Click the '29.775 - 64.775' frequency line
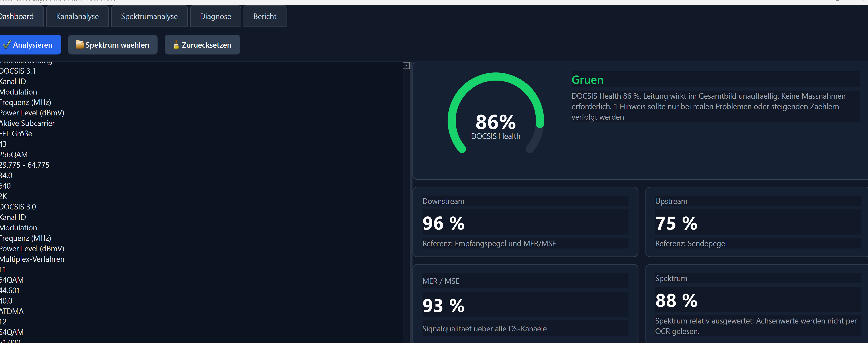The image size is (868, 343). pos(25,165)
